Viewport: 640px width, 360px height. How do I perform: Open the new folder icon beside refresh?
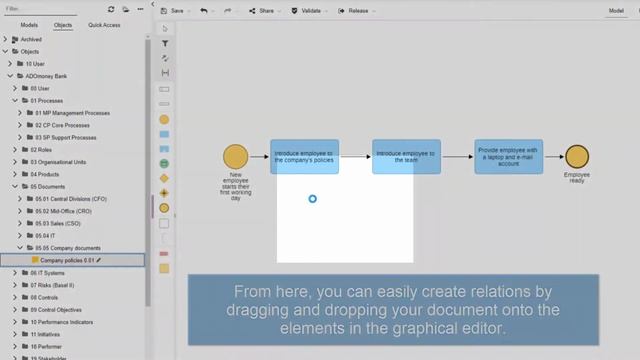[126, 9]
